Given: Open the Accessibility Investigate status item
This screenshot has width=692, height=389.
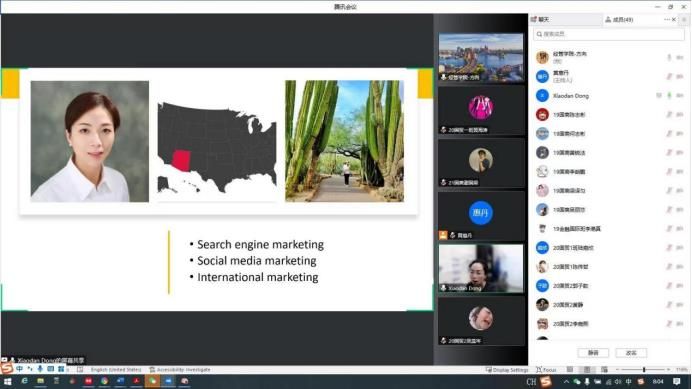Looking at the screenshot, I should pos(180,370).
